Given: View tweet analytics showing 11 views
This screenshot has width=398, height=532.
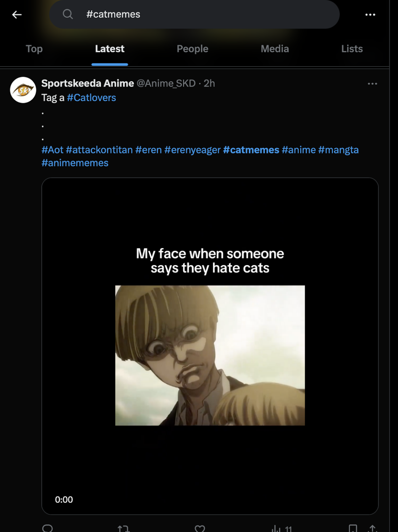Looking at the screenshot, I should point(282,529).
